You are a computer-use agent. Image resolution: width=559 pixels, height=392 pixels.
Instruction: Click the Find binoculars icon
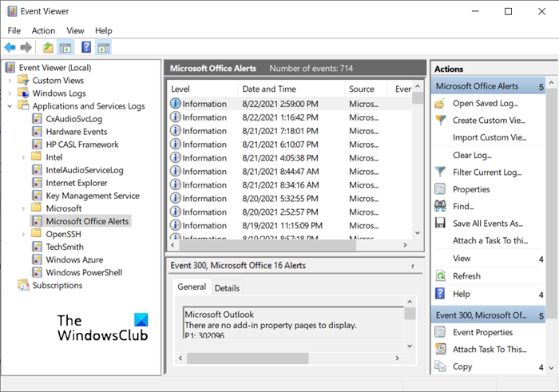point(440,206)
